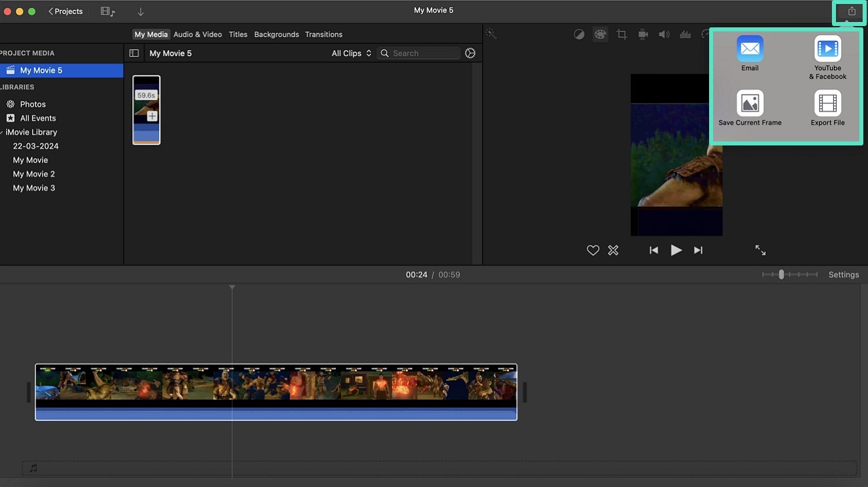The image size is (868, 487).
Task: Open the Transitions tab
Action: 324,34
